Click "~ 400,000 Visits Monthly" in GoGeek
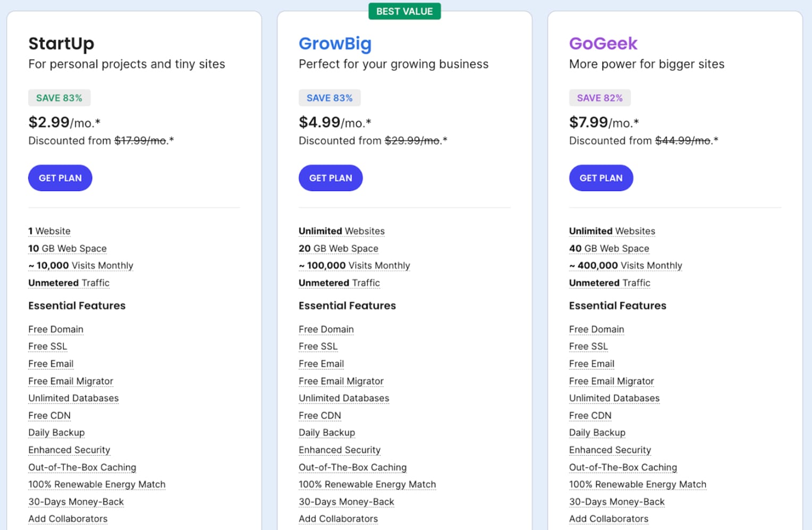Screen dimensions: 812x530 [625, 265]
